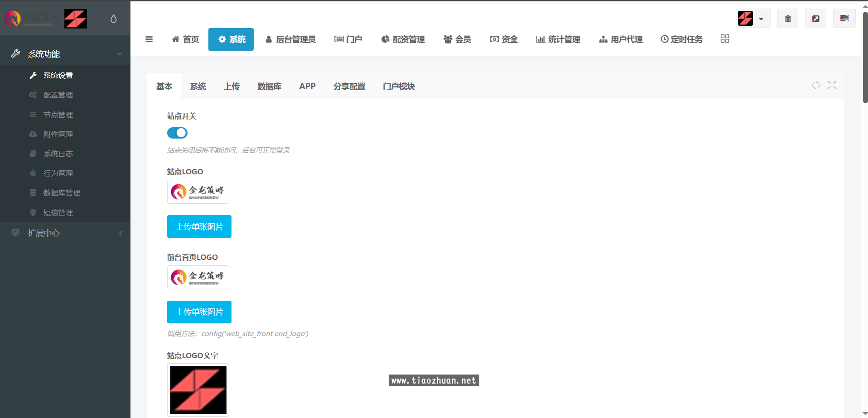Click the refresh icon on the settings panel
868x418 pixels.
(816, 85)
